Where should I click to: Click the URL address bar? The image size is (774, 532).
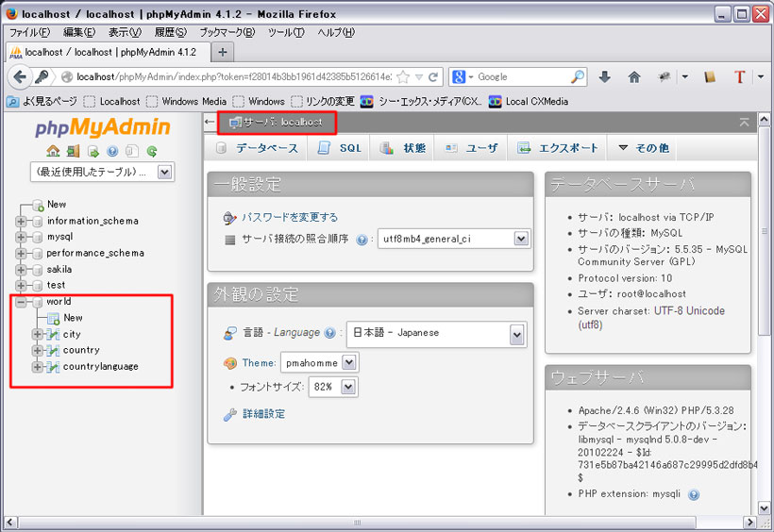[x=233, y=77]
